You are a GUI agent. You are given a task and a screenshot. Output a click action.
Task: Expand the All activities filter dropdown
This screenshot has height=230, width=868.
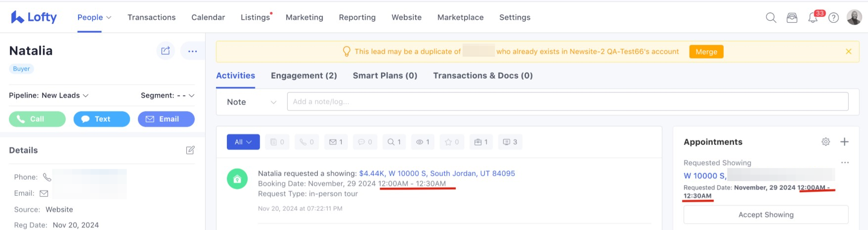[243, 142]
